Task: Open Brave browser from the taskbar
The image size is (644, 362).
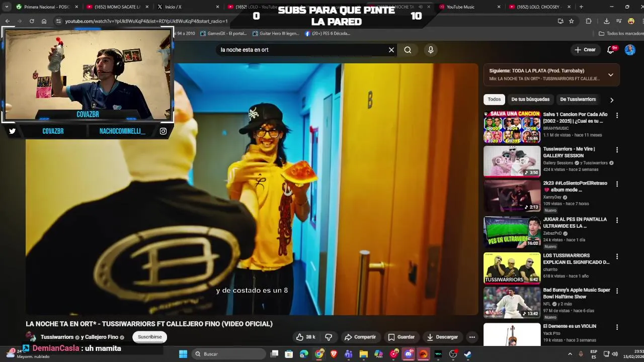Action: tap(334, 354)
